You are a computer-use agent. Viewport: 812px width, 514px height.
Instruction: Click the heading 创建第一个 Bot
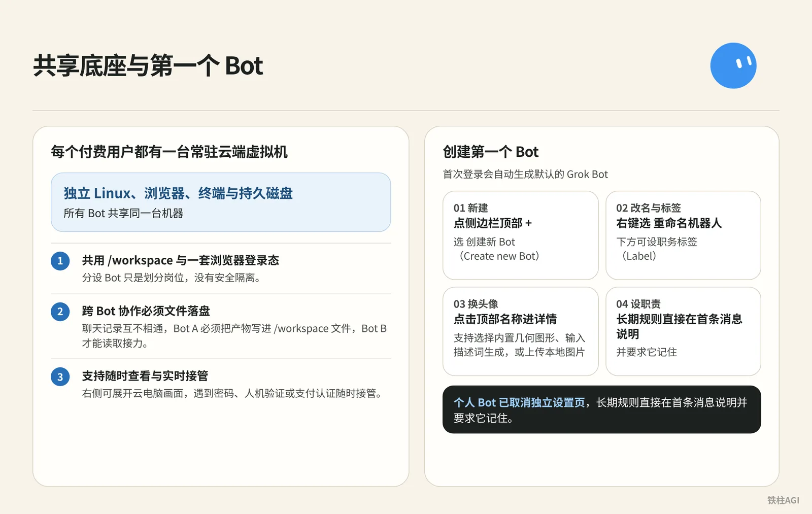point(491,152)
